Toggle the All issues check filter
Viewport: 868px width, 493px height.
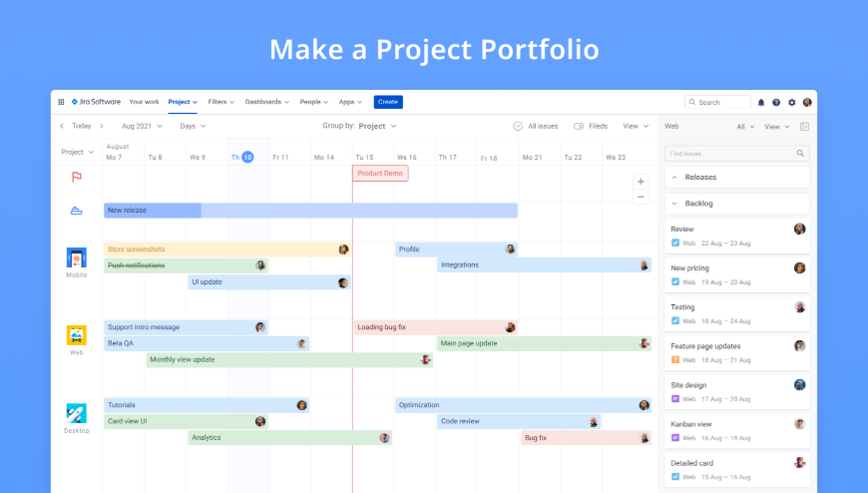click(x=518, y=127)
